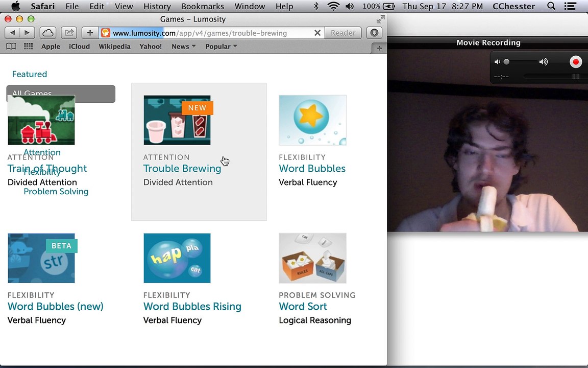The height and width of the screenshot is (368, 588).
Task: Expand the Popular bookmarks dropdown
Action: point(221,47)
